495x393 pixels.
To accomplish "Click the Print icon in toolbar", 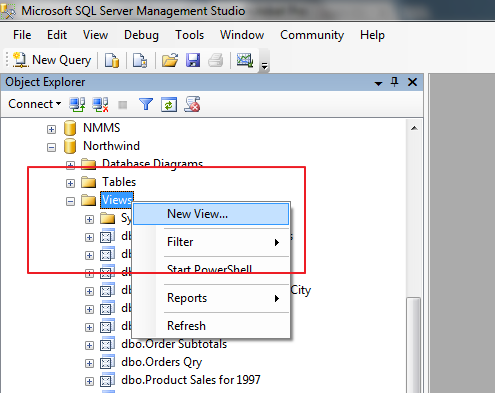I will coord(216,61).
